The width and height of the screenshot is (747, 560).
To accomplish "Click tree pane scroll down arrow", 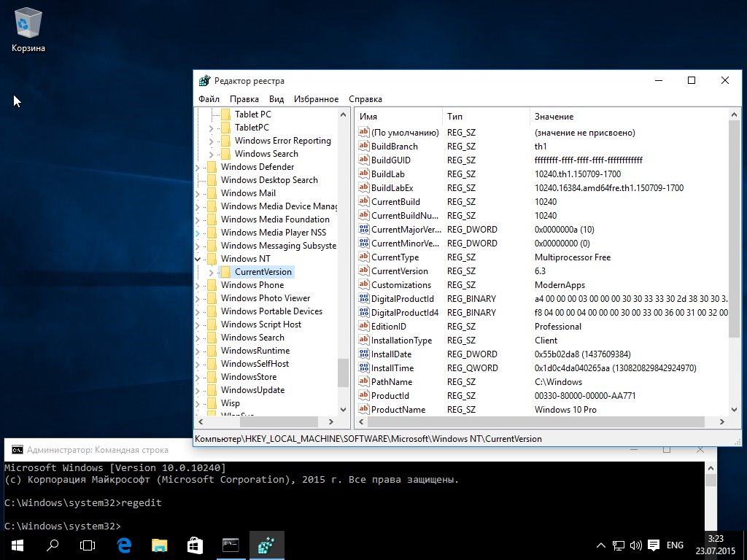I will click(x=343, y=410).
